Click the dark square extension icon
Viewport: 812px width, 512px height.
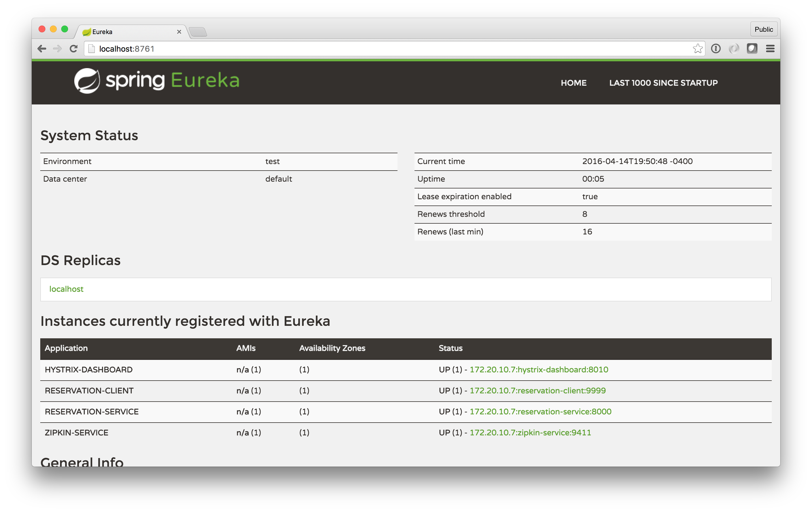(x=752, y=49)
